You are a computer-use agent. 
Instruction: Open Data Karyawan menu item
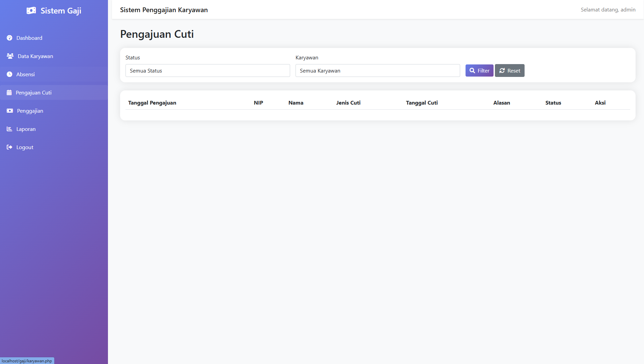click(x=35, y=56)
